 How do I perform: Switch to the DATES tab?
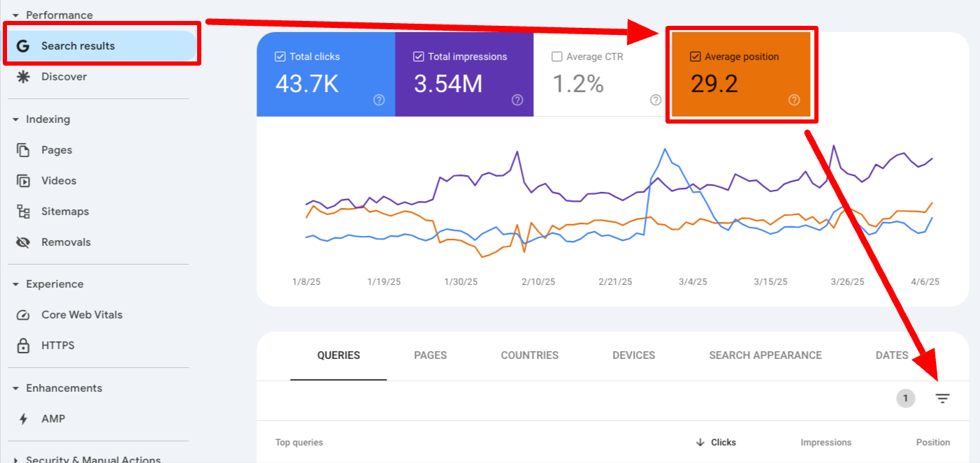[x=892, y=355]
